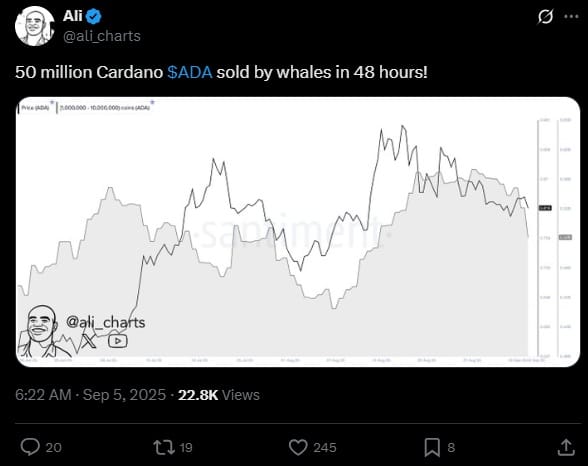The image size is (588, 466).
Task: View the 22.8K Views analytics
Action: pos(219,395)
